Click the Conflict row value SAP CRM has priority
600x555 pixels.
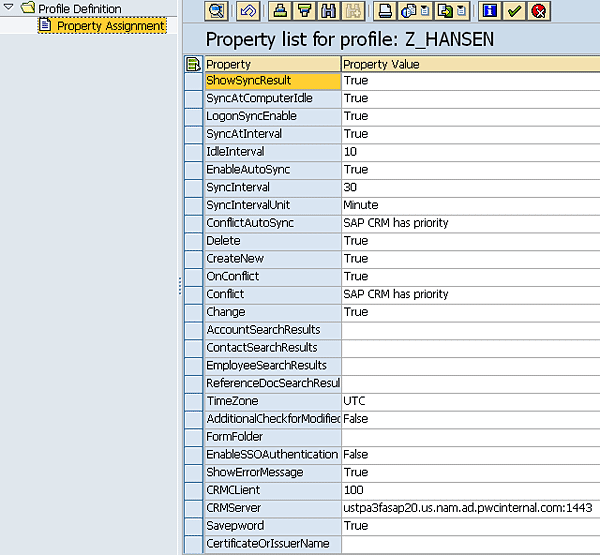click(471, 294)
